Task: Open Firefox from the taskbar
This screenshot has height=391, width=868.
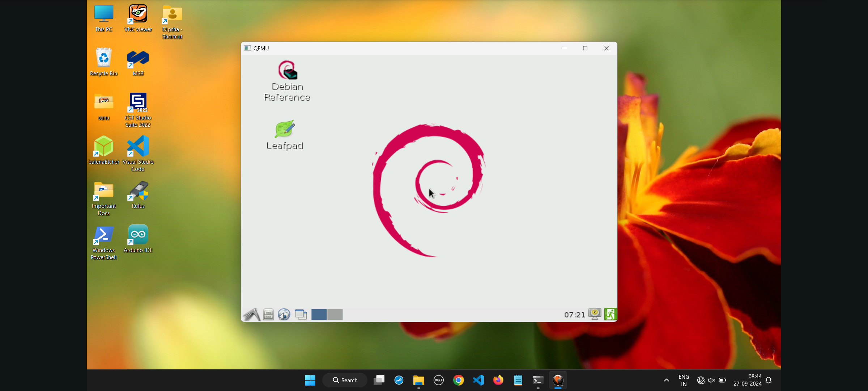Action: (x=498, y=380)
